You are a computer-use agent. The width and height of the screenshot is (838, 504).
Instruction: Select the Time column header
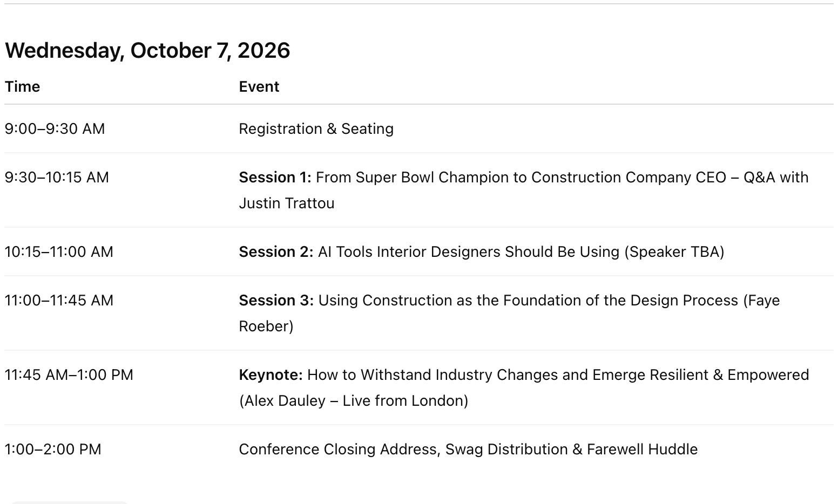pos(22,86)
